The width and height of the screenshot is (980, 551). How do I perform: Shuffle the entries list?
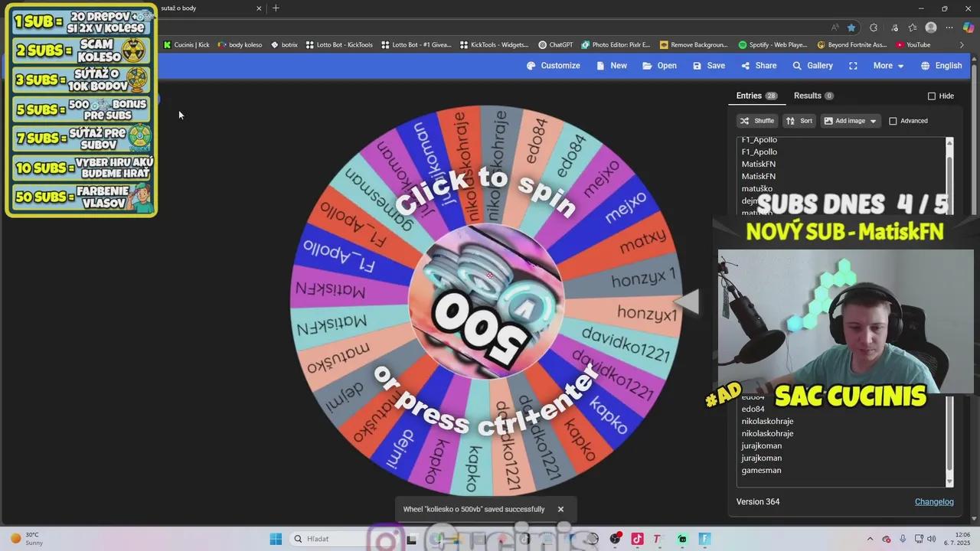[757, 121]
